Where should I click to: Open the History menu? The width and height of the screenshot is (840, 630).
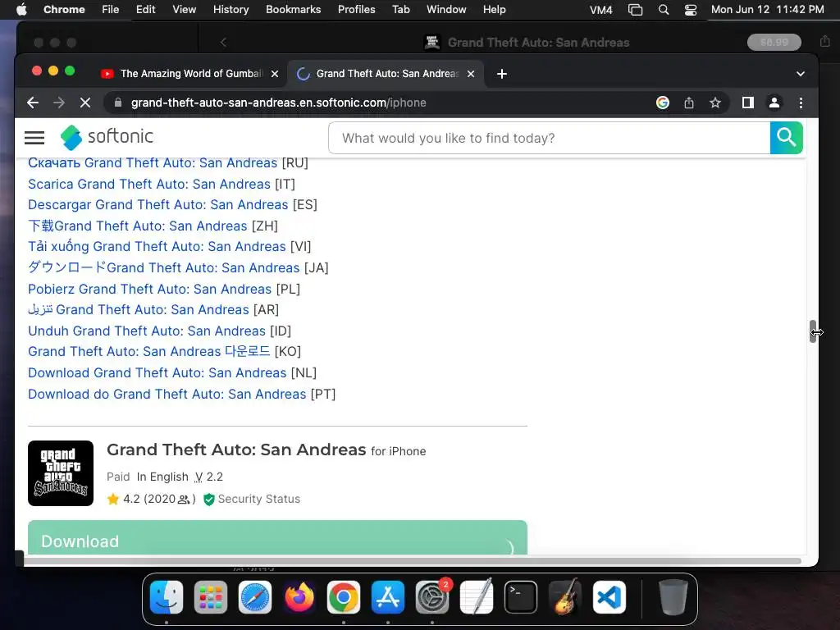point(231,10)
